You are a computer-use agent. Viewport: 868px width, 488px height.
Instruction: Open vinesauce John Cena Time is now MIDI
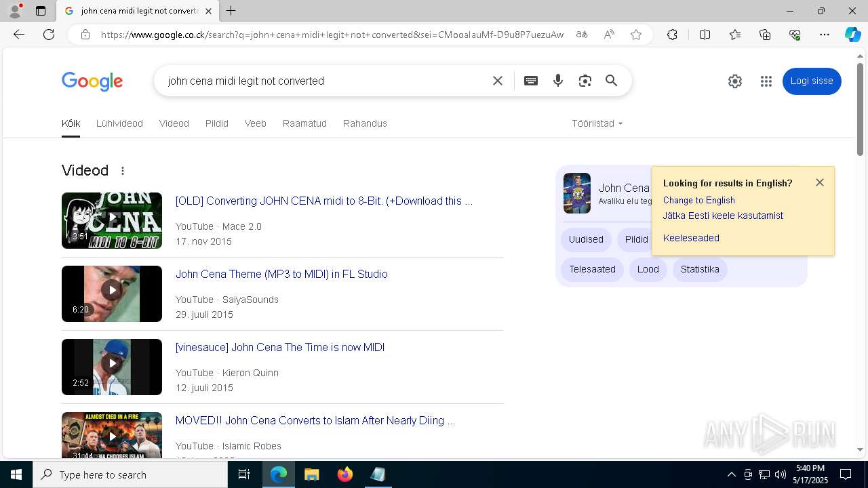tap(280, 347)
